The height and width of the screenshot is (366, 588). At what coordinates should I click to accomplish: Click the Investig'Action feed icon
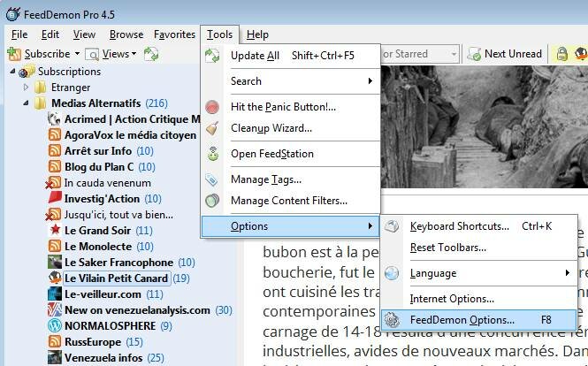pyautogui.click(x=55, y=198)
